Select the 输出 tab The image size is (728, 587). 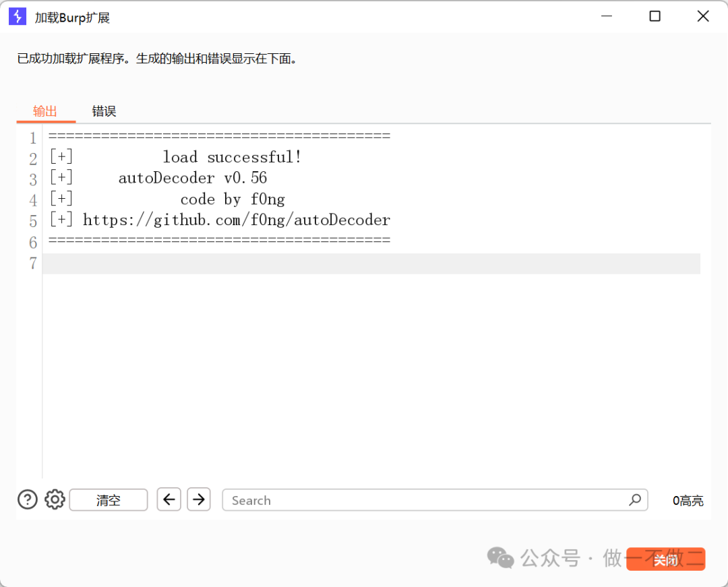pos(45,111)
